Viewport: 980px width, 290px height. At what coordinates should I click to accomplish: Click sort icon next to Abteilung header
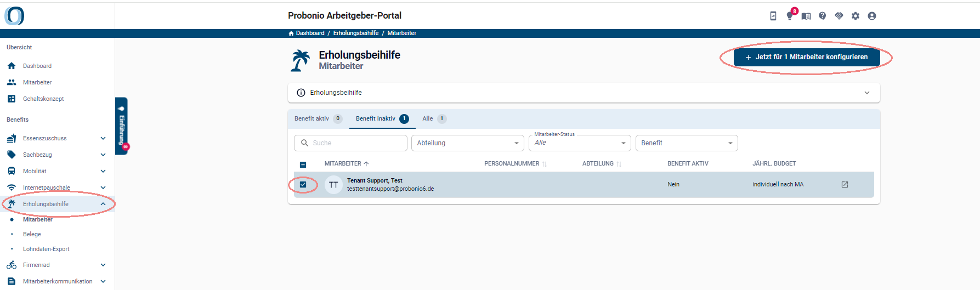pyautogui.click(x=619, y=164)
